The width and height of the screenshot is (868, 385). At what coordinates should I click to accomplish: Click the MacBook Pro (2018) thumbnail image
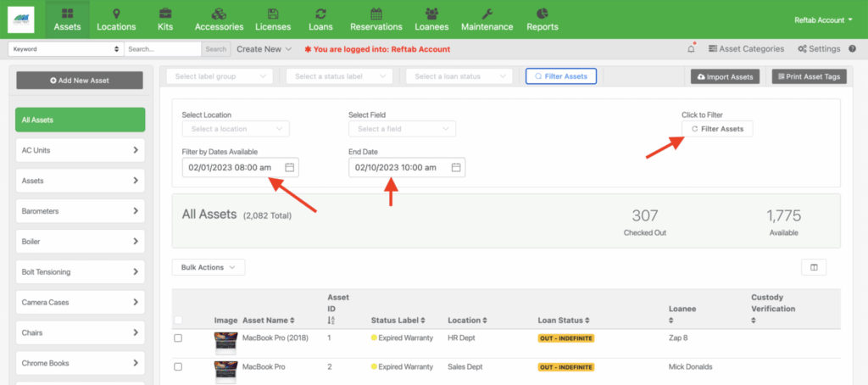(225, 343)
